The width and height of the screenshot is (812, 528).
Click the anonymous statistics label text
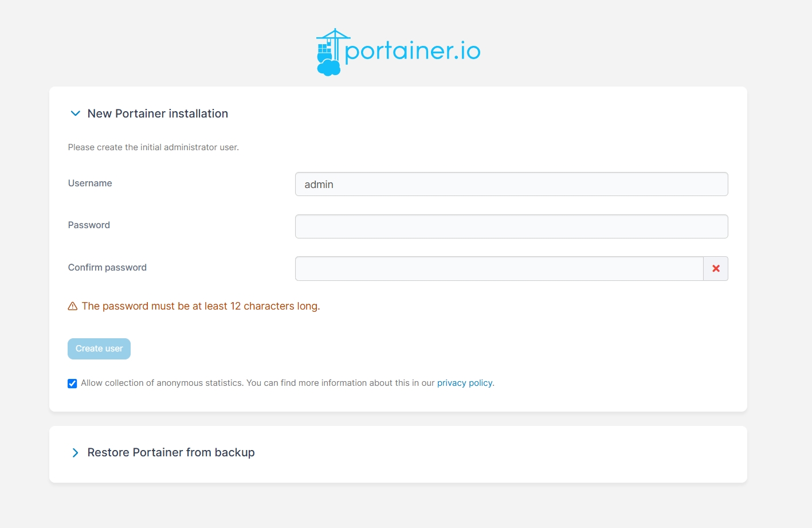point(258,383)
